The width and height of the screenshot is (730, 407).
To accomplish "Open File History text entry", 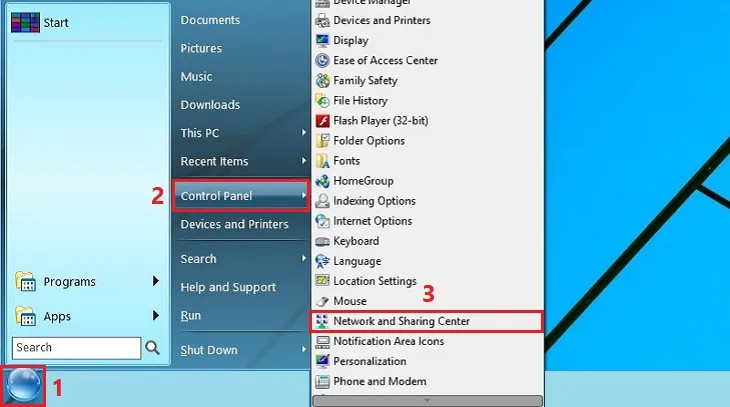I will 360,101.
